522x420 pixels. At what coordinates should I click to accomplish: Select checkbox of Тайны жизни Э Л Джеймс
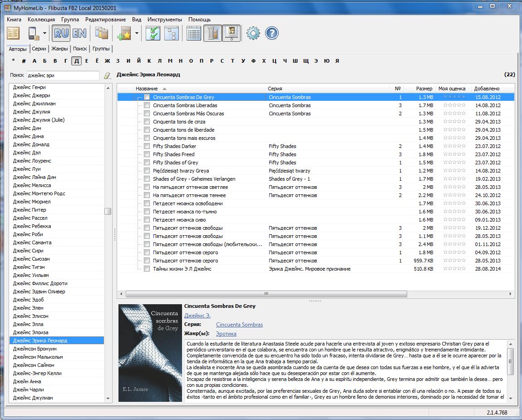coord(147,269)
